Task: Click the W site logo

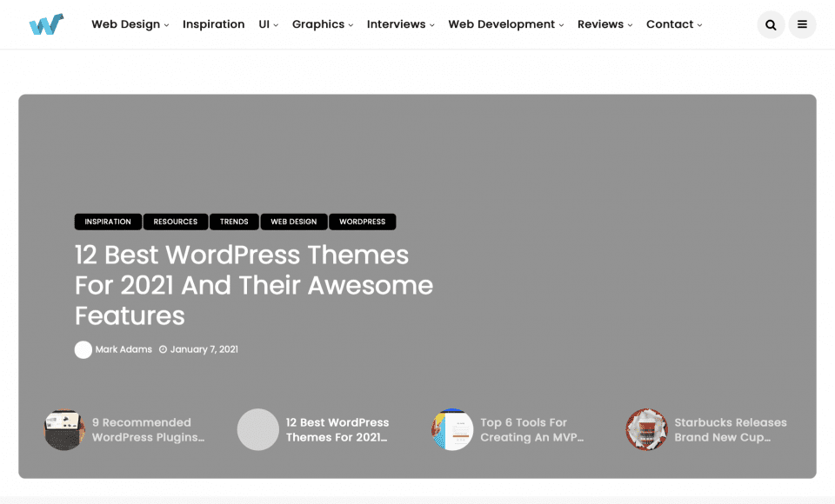Action: click(x=45, y=23)
